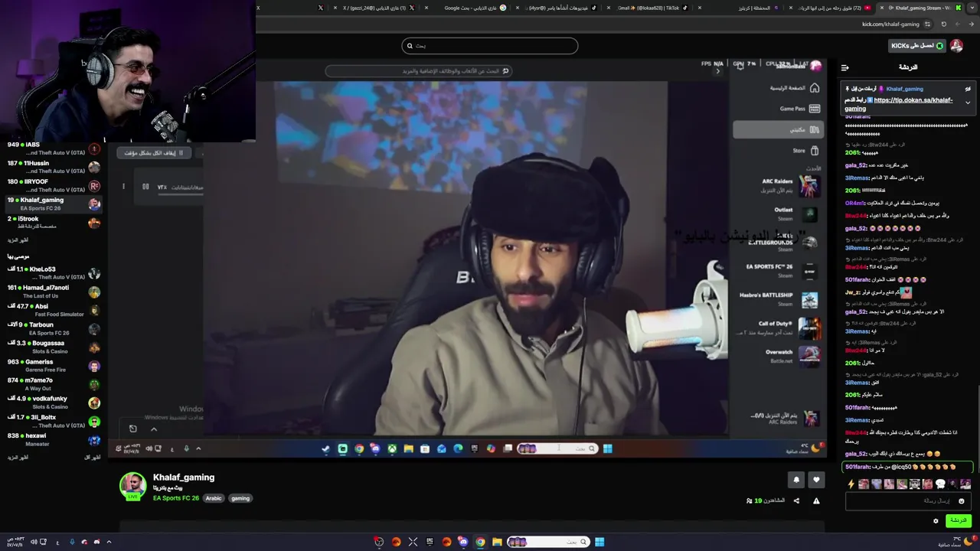Click the hexawi channel avatar
The image size is (980, 551).
(x=94, y=440)
